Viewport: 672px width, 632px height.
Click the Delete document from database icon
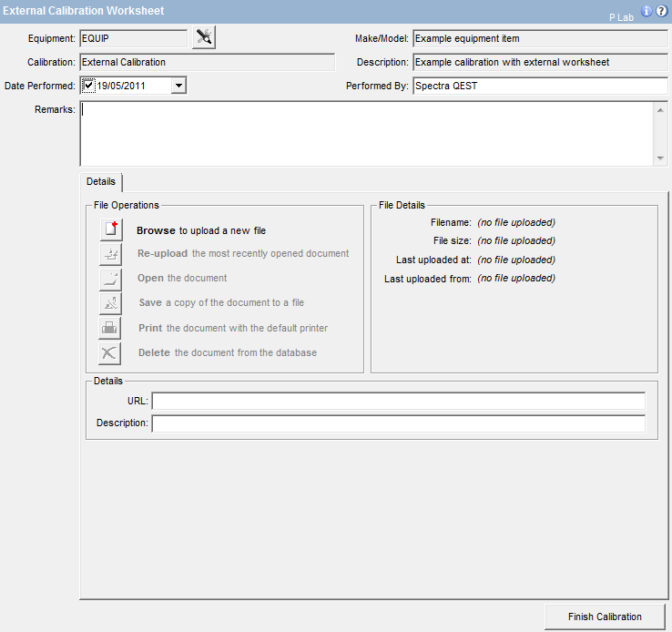coord(110,352)
